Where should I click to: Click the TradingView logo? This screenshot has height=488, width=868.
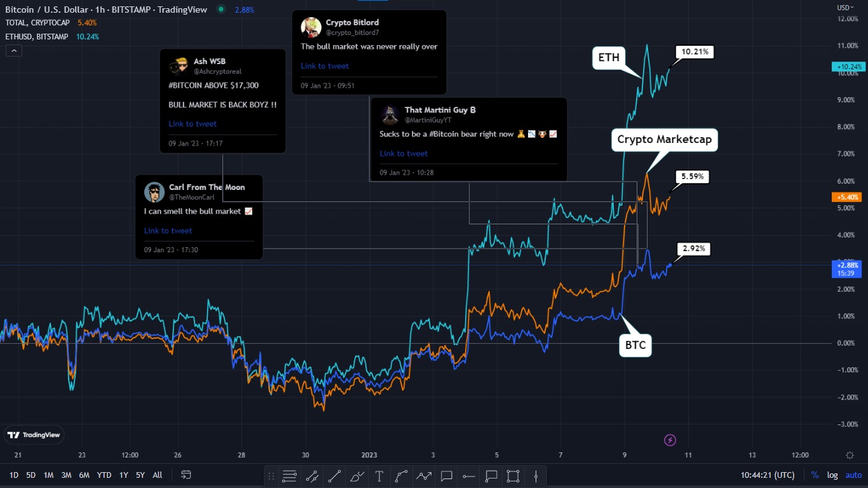click(x=34, y=435)
